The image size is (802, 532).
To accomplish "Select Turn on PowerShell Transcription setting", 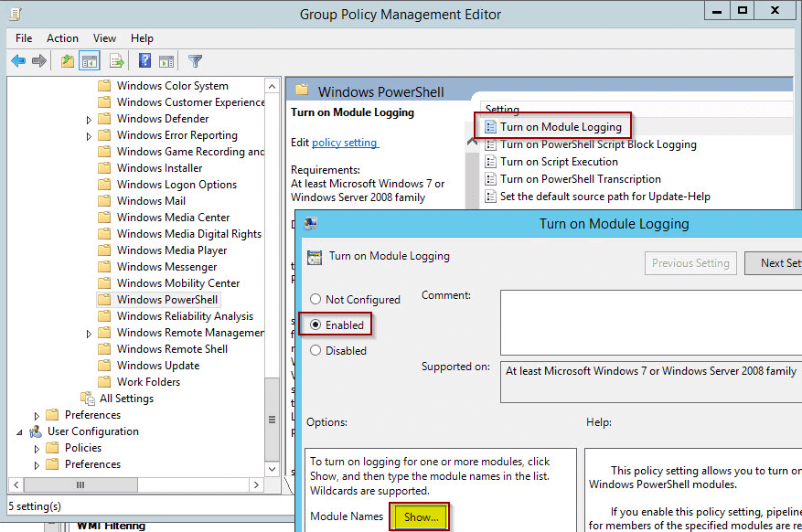I will click(x=581, y=179).
